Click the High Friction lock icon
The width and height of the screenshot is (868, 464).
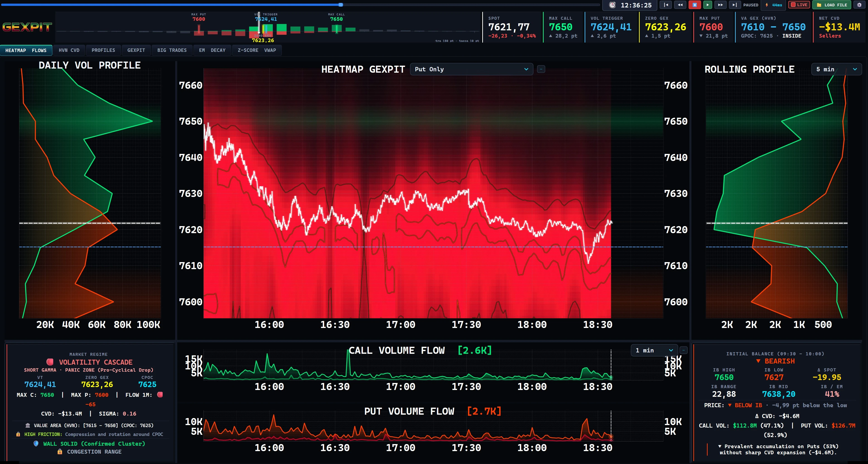click(x=18, y=434)
